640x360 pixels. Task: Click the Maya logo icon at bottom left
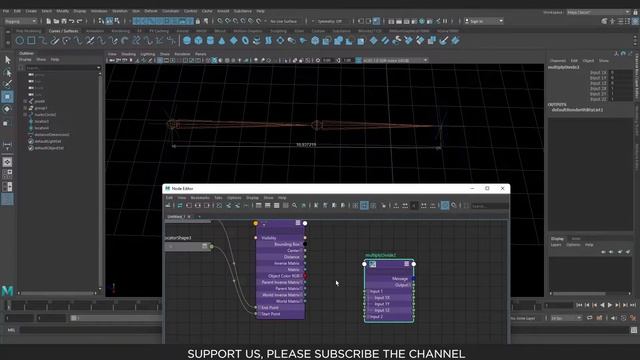[x=7, y=291]
